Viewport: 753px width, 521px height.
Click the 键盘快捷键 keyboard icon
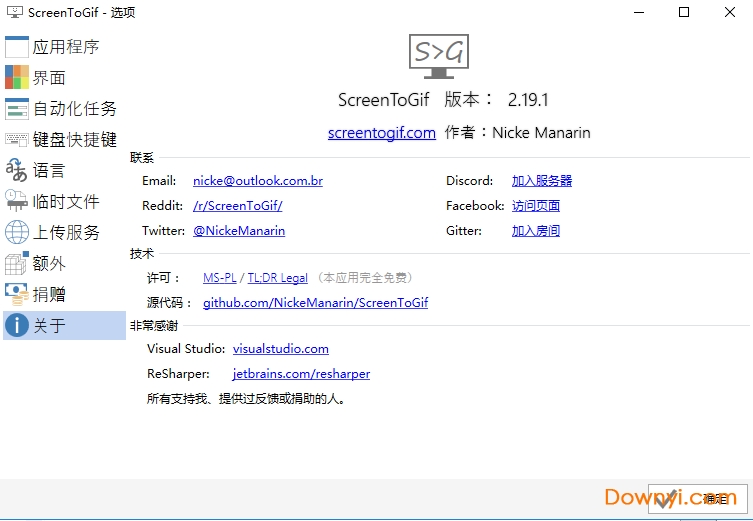pos(17,140)
